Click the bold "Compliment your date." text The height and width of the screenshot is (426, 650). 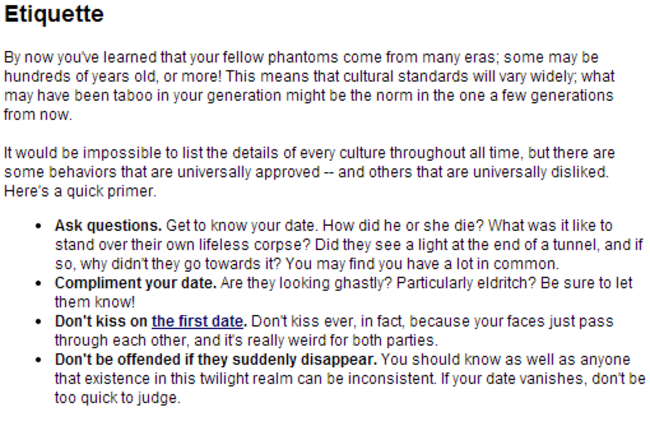[x=136, y=283]
